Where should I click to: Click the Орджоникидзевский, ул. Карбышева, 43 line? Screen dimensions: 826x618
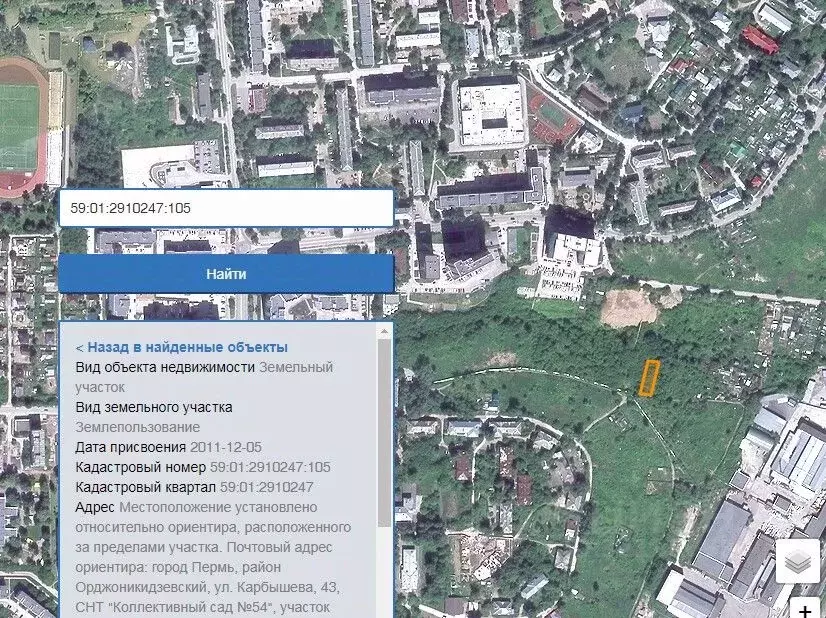pyautogui.click(x=208, y=587)
